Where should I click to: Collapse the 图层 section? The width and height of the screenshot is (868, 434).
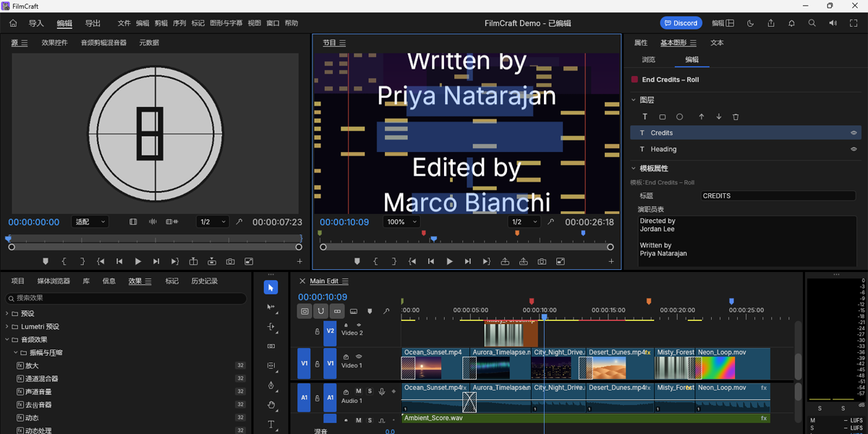pos(634,100)
